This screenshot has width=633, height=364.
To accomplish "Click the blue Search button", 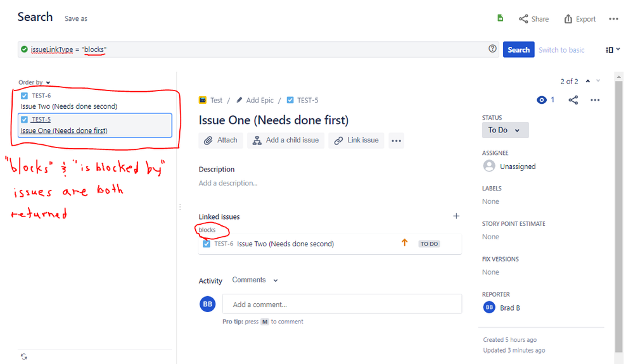I will click(518, 49).
